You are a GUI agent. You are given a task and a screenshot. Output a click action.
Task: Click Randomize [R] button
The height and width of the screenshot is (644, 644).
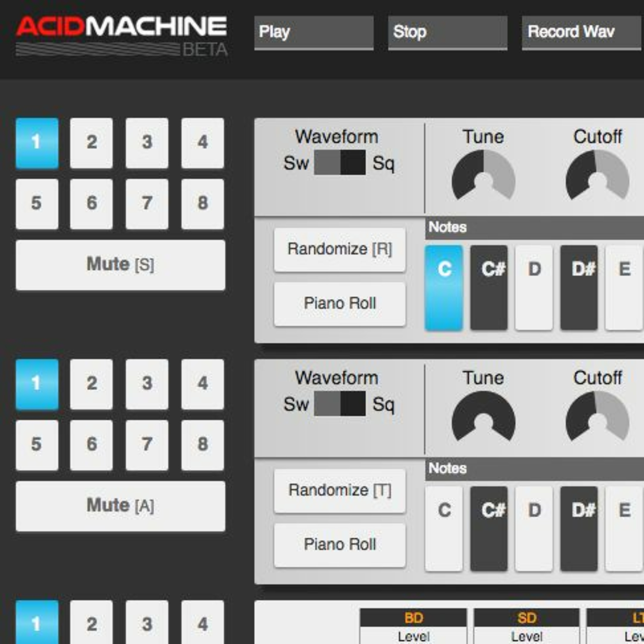[x=340, y=250]
